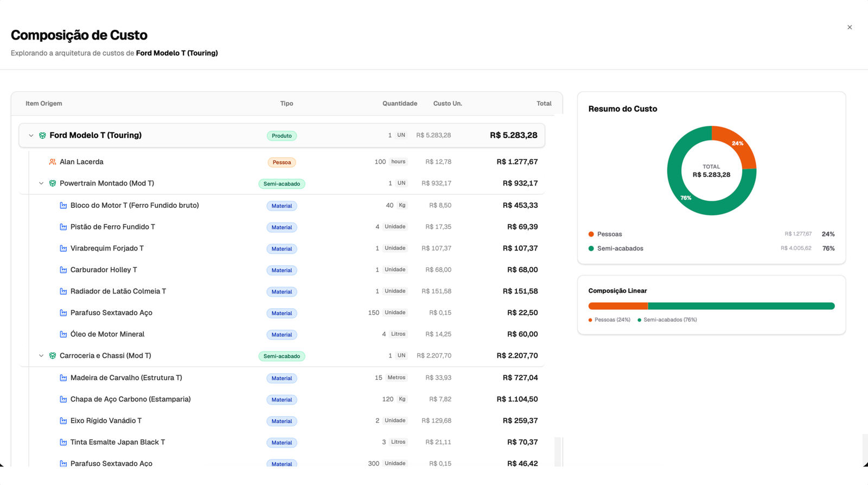Screen dimensions: 868x485
Task: Click the Material badge for Chapa de Aço Carbono
Action: click(x=282, y=400)
